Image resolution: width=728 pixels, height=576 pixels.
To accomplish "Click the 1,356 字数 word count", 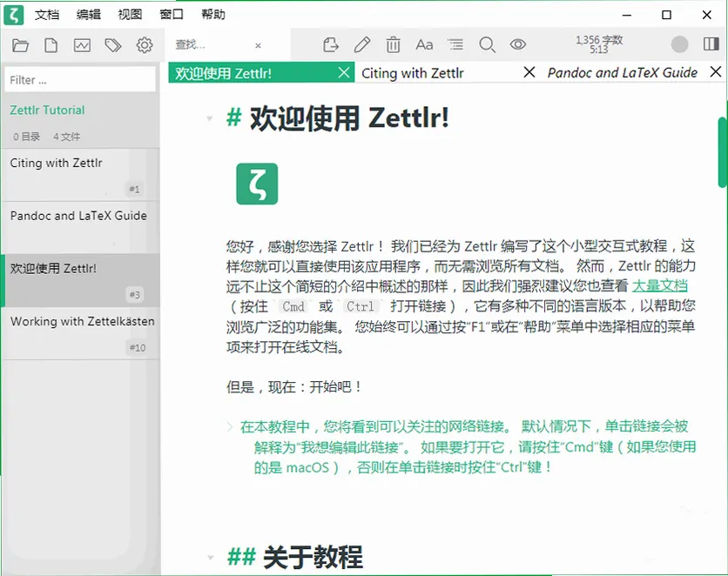I will click(x=599, y=40).
